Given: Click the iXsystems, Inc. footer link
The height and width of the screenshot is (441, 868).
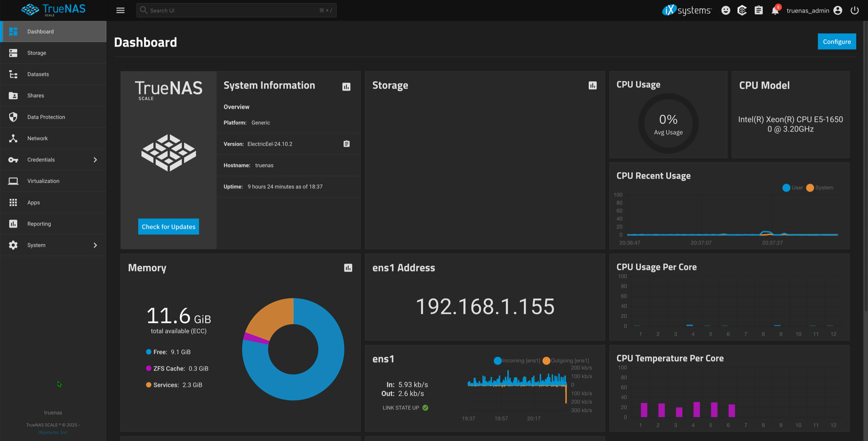Looking at the screenshot, I should coord(53,432).
